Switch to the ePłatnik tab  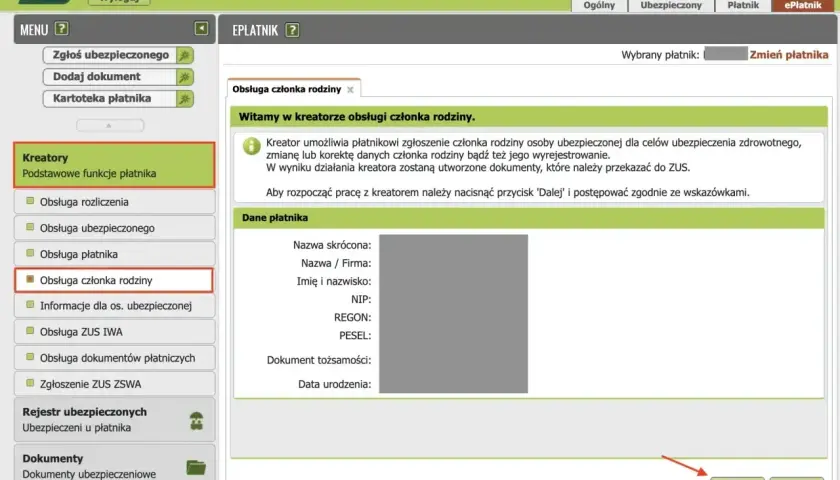tap(802, 5)
